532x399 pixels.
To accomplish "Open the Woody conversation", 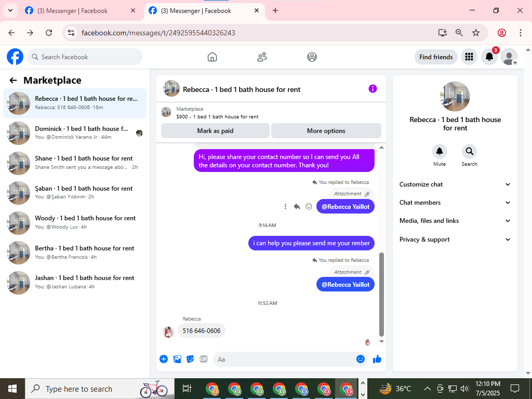I will [x=75, y=222].
